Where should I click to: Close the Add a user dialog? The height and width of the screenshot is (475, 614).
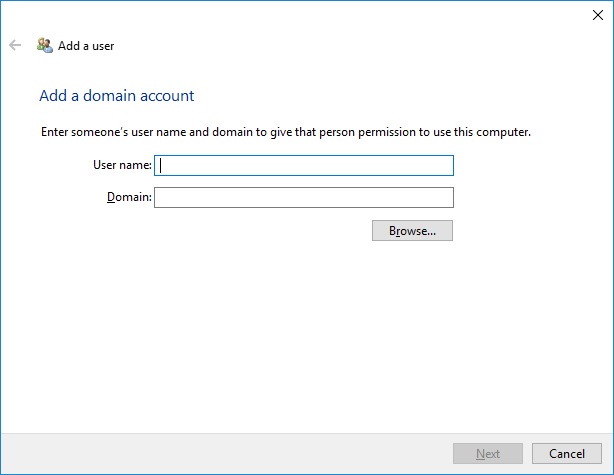pyautogui.click(x=598, y=15)
